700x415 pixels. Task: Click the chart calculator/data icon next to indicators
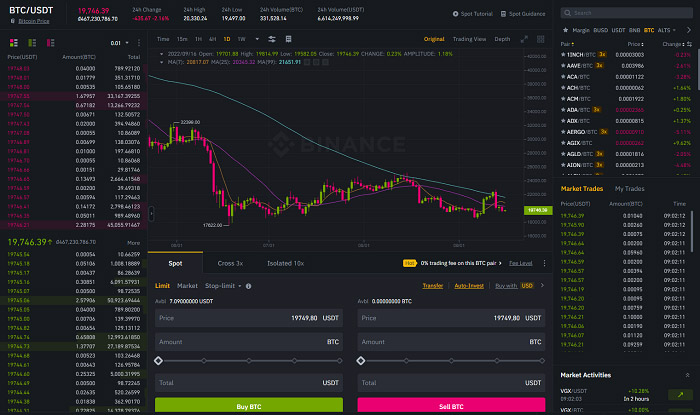[x=288, y=39]
